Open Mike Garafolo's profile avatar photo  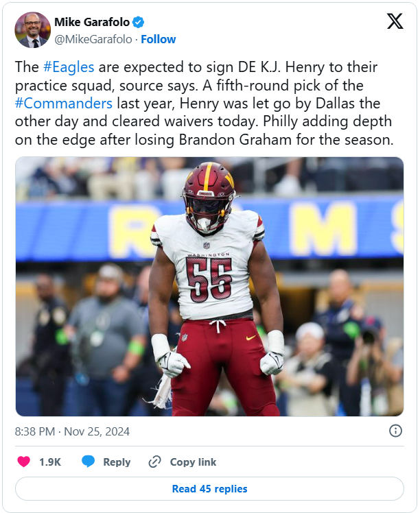point(33,30)
